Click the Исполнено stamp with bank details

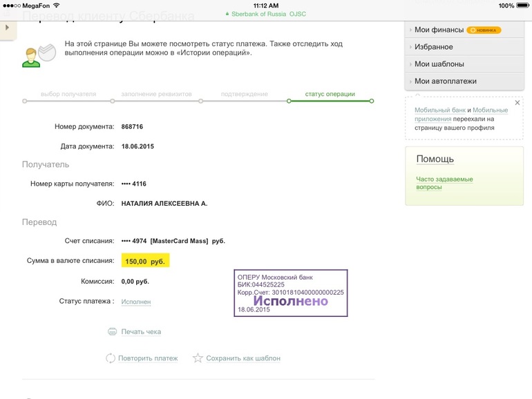[291, 293]
